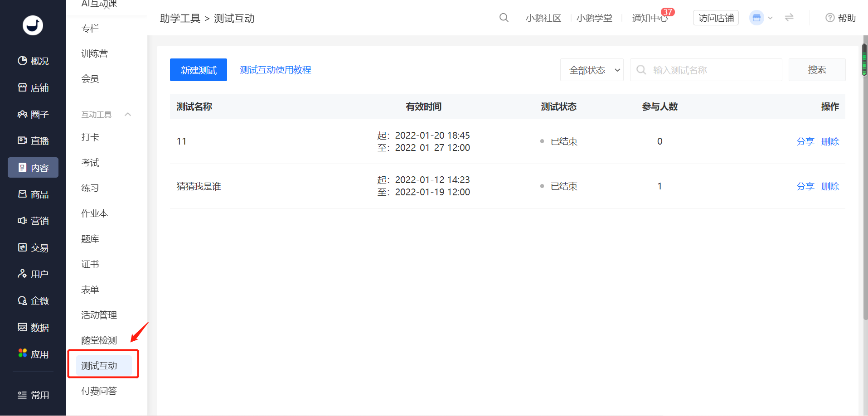
Task: Click 分享 for 猜猜我是谁
Action: [805, 186]
